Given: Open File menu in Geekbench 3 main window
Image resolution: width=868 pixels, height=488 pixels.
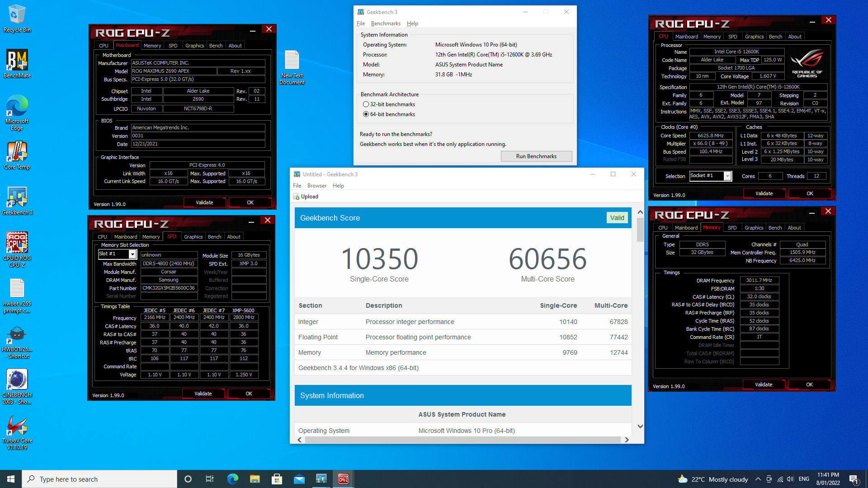Looking at the screenshot, I should pos(361,23).
